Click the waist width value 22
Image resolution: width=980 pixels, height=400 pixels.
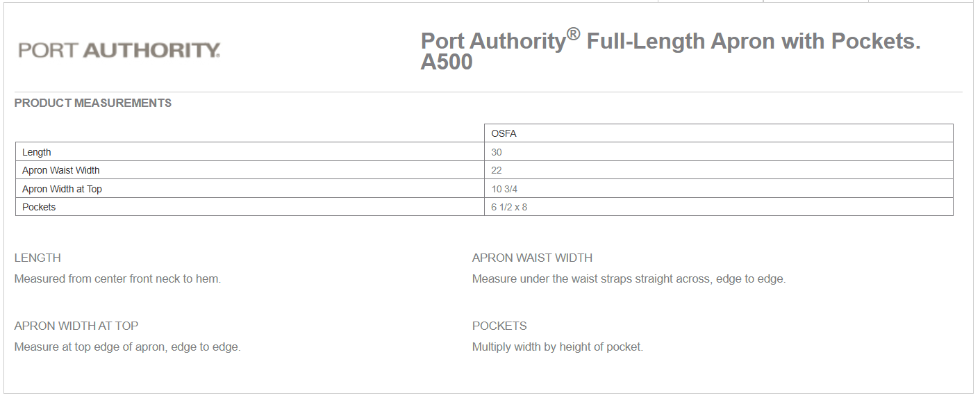click(x=497, y=170)
